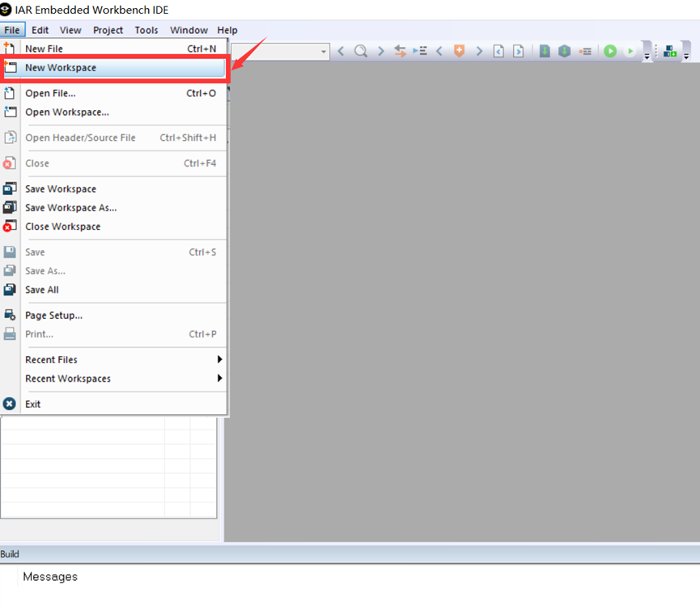
Task: Click the Compile icon in toolbar
Action: [545, 51]
